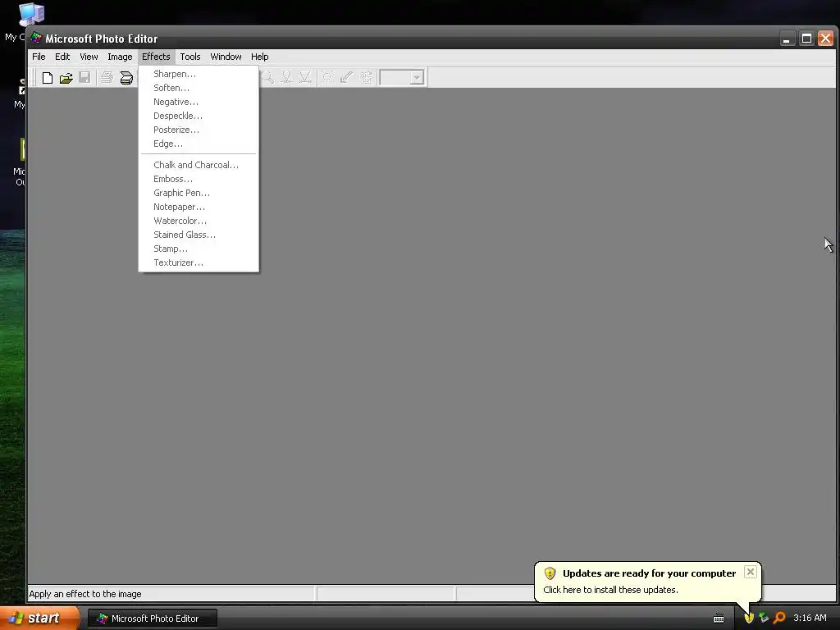The height and width of the screenshot is (630, 840).
Task: Open the File menu
Action: coord(39,57)
